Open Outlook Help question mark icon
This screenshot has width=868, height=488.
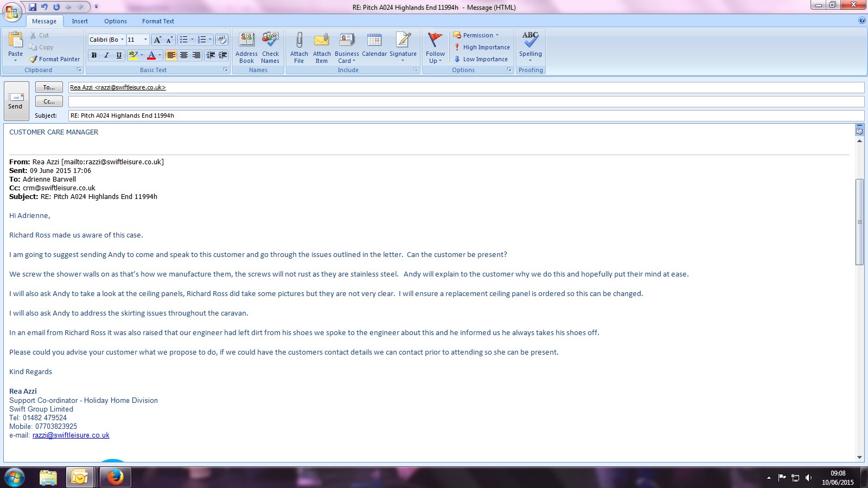tap(862, 21)
